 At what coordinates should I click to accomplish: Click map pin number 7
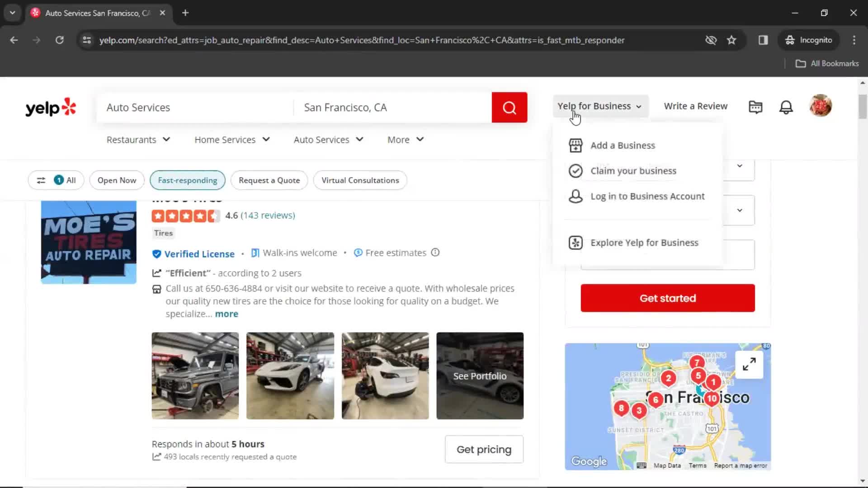pyautogui.click(x=697, y=362)
